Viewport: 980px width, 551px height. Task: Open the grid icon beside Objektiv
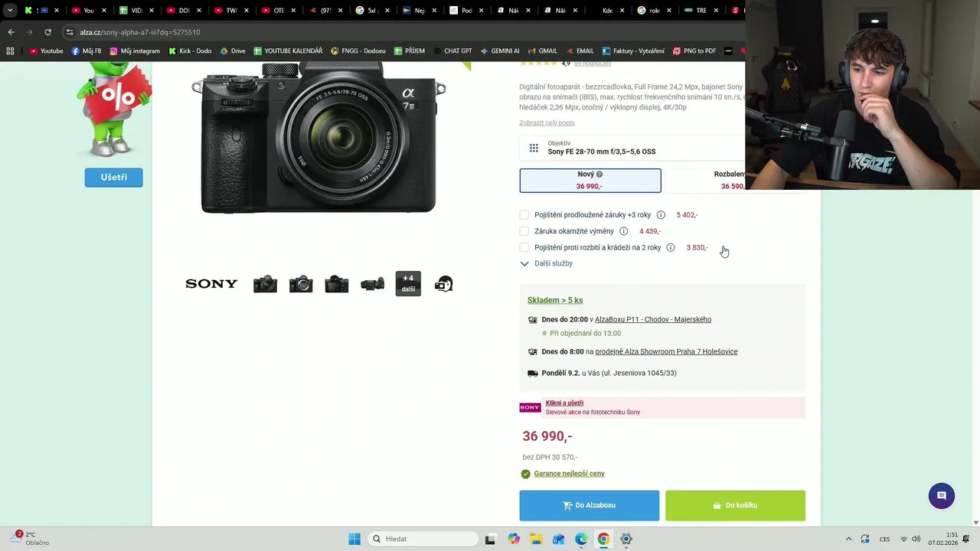tap(534, 148)
